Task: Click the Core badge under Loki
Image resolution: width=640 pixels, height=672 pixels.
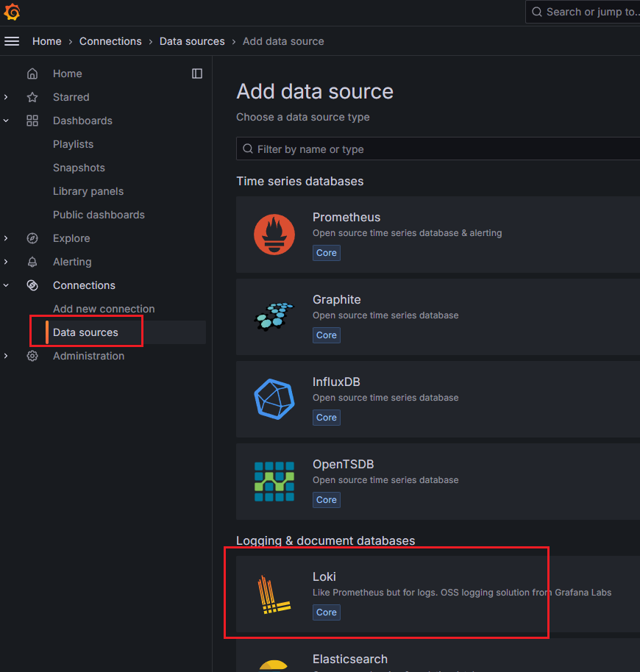Action: (x=327, y=612)
